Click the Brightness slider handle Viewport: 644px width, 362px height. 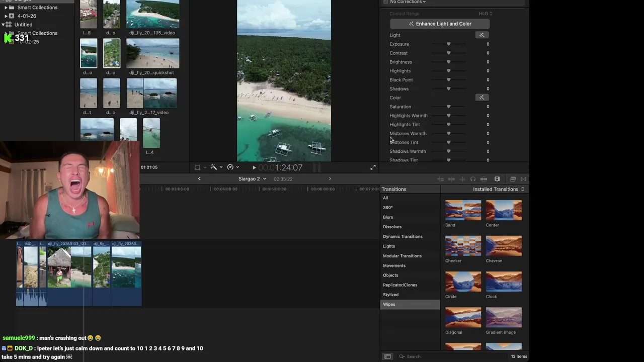coord(449,62)
